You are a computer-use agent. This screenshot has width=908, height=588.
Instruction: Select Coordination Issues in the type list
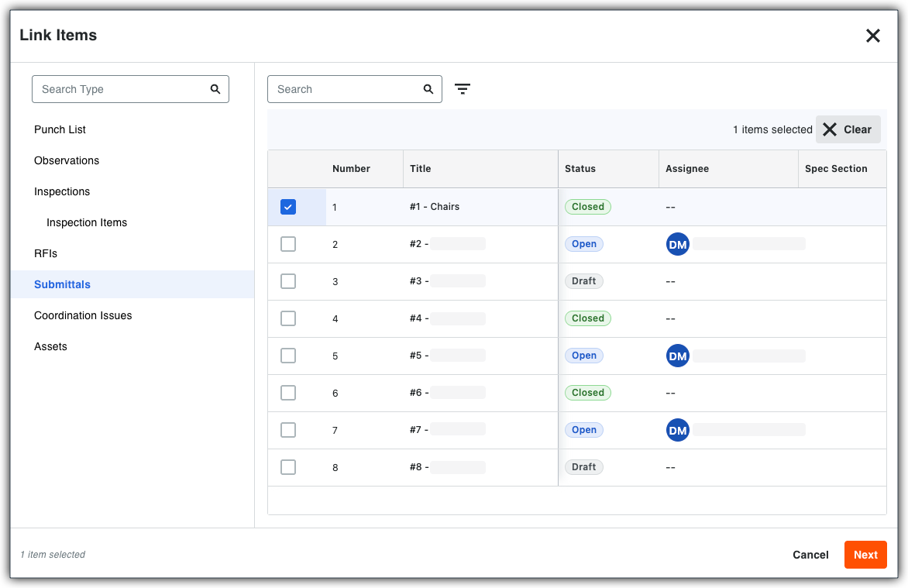pos(83,316)
